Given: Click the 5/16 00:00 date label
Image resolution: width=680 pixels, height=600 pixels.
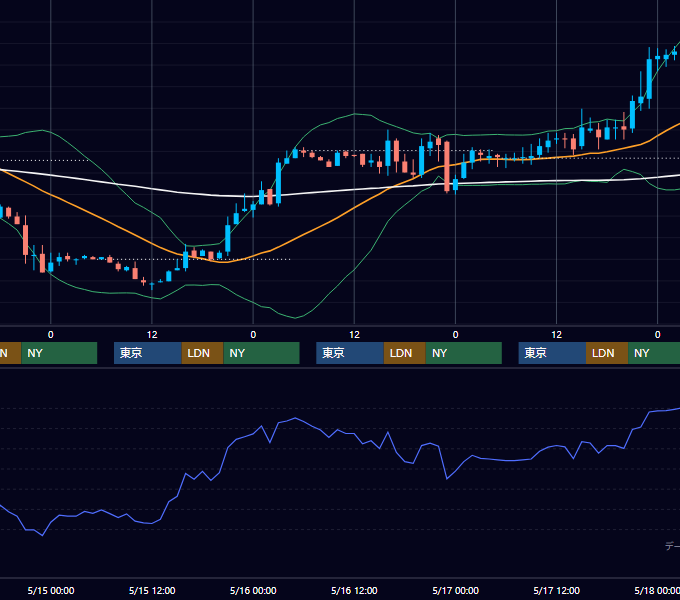Looking at the screenshot, I should (253, 590).
